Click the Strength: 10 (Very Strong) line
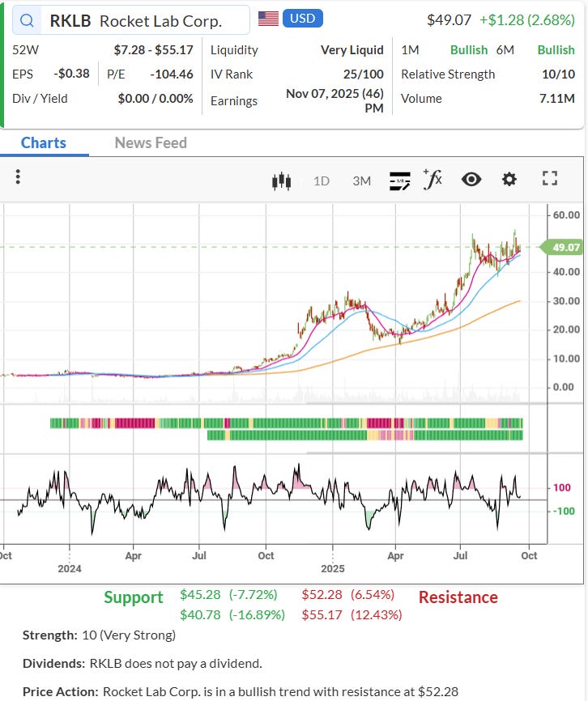The width and height of the screenshot is (588, 701). (99, 635)
